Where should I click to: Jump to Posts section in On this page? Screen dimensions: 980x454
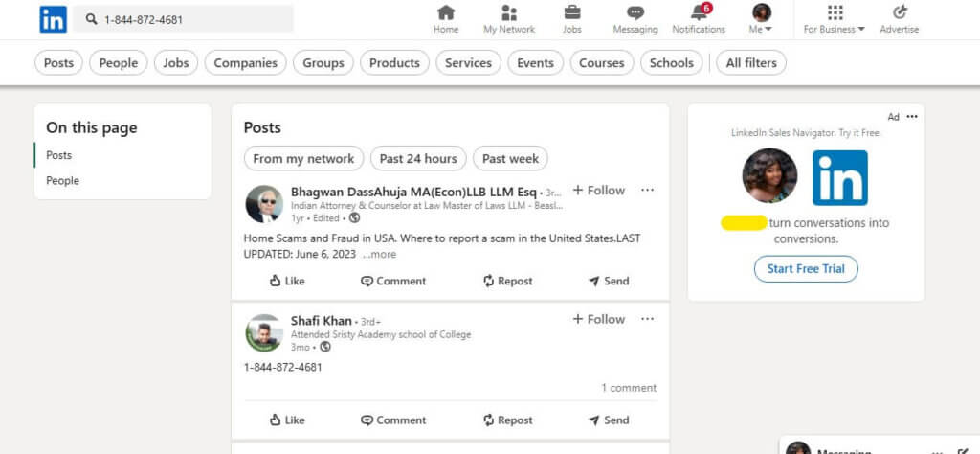click(58, 155)
